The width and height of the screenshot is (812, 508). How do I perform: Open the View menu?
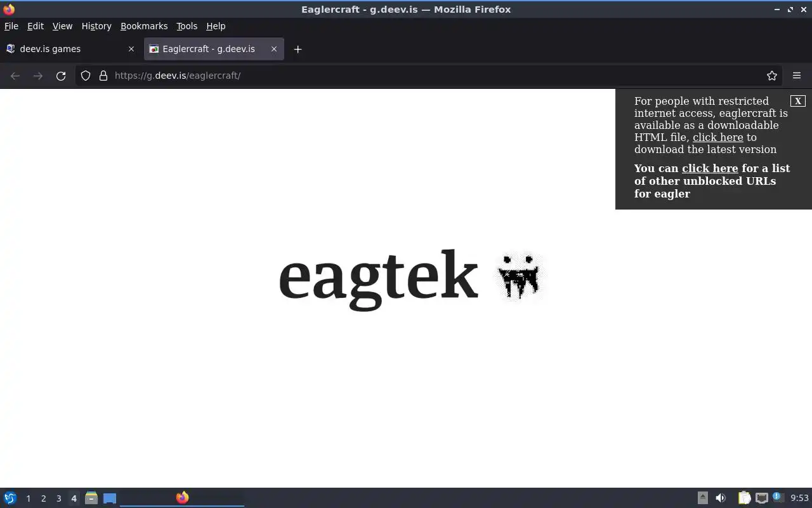62,26
